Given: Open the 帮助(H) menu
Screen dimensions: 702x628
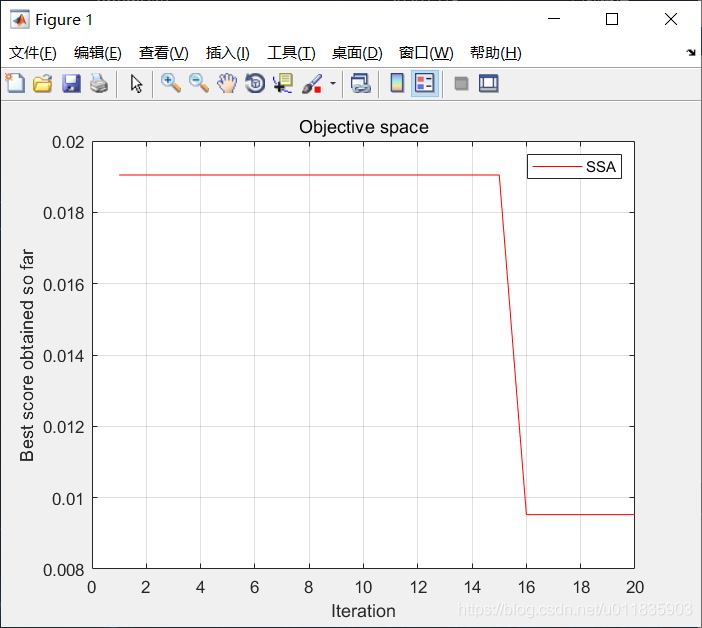Looking at the screenshot, I should tap(496, 53).
